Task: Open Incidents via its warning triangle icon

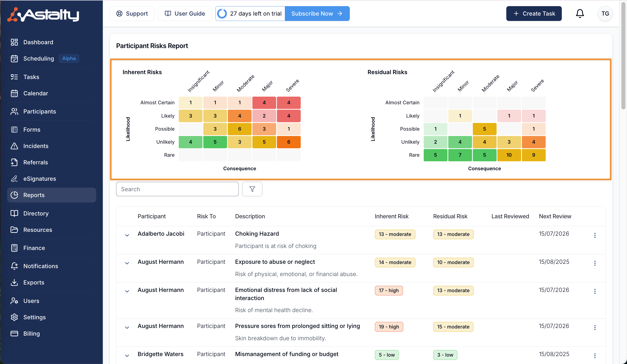Action: coord(14,146)
